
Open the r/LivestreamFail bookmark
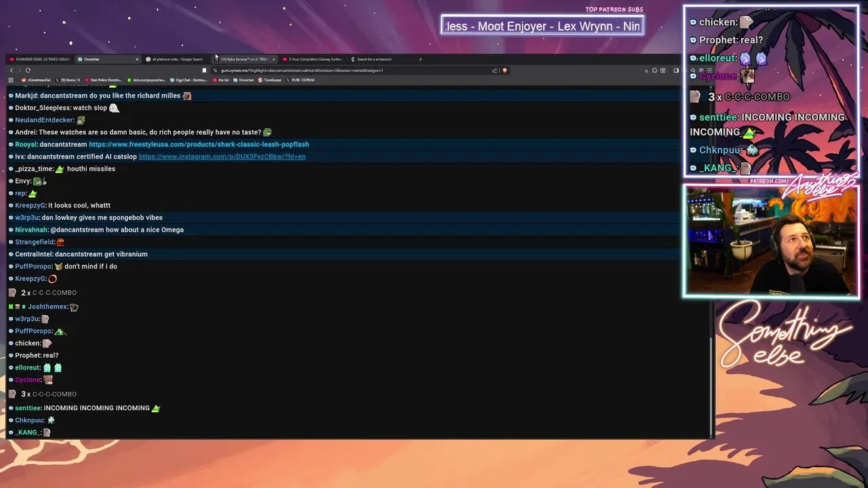[36, 80]
